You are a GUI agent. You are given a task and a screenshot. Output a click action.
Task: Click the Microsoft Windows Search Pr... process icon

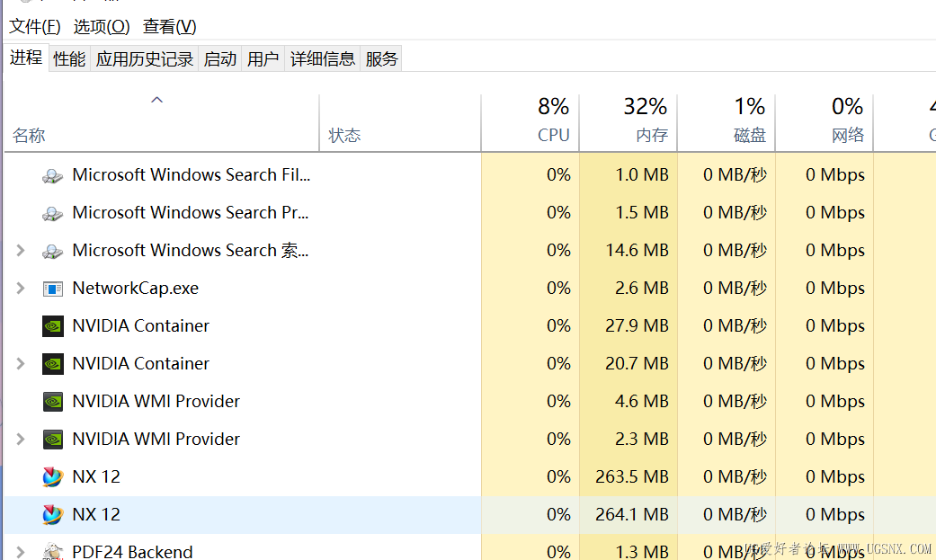coord(52,213)
